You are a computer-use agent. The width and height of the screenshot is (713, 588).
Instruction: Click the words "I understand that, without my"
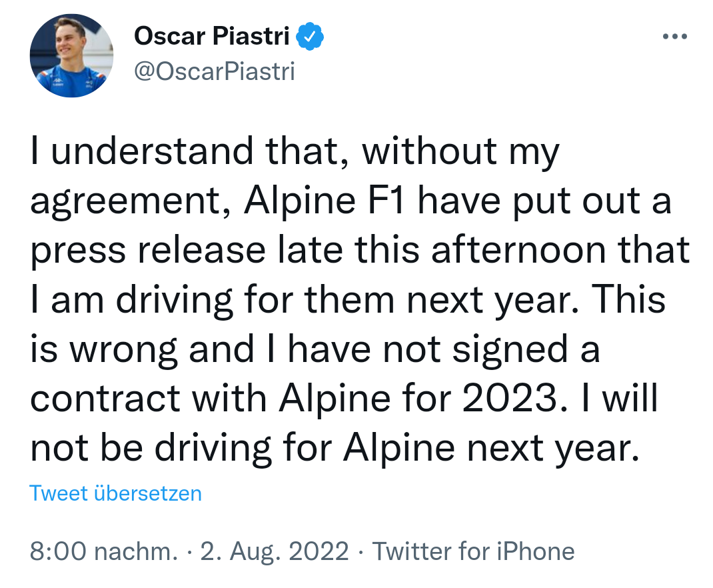294,153
